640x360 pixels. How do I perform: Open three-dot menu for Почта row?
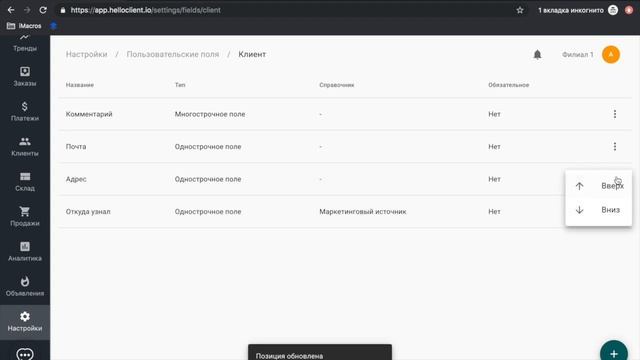click(615, 147)
